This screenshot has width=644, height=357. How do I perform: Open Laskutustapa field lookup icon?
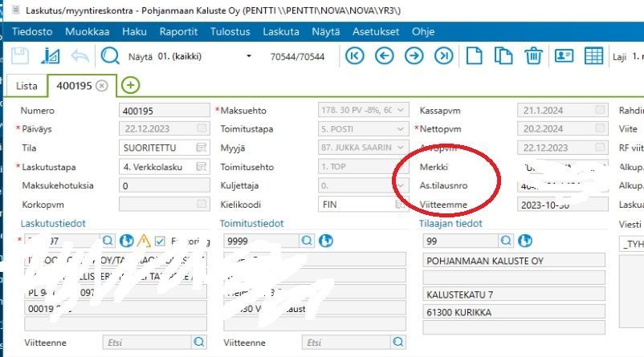[202, 167]
